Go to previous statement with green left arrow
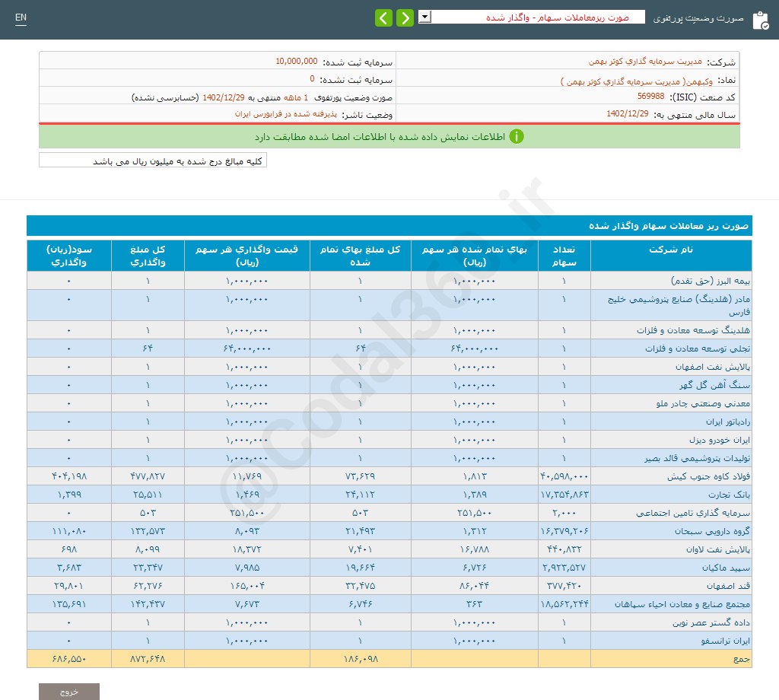Viewport: 779px width, 700px height. 383,17
